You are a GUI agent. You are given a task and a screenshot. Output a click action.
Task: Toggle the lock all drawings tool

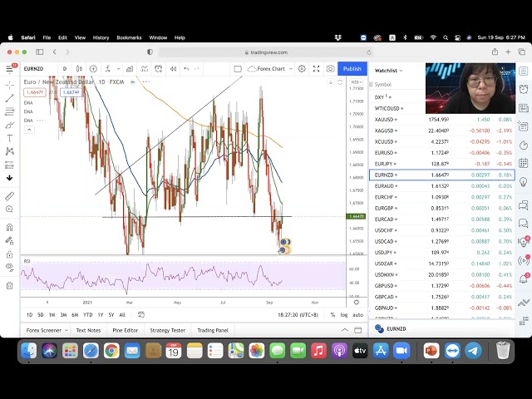[10, 254]
